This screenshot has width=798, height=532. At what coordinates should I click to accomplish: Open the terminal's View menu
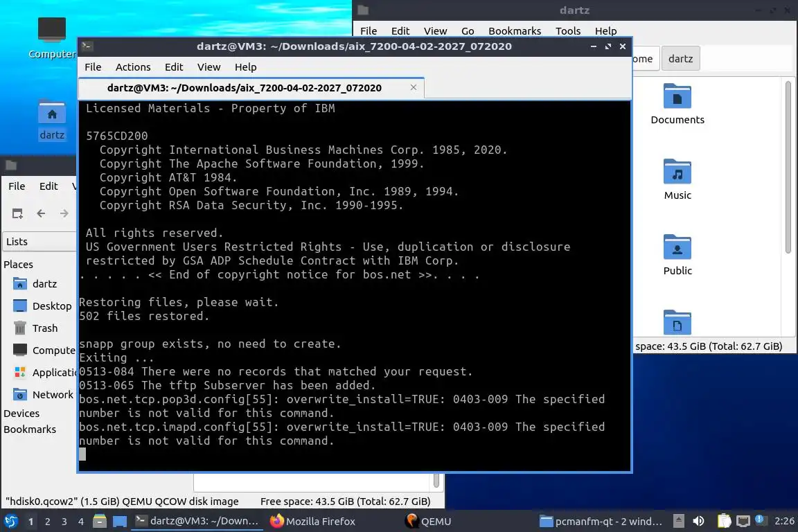(x=209, y=67)
